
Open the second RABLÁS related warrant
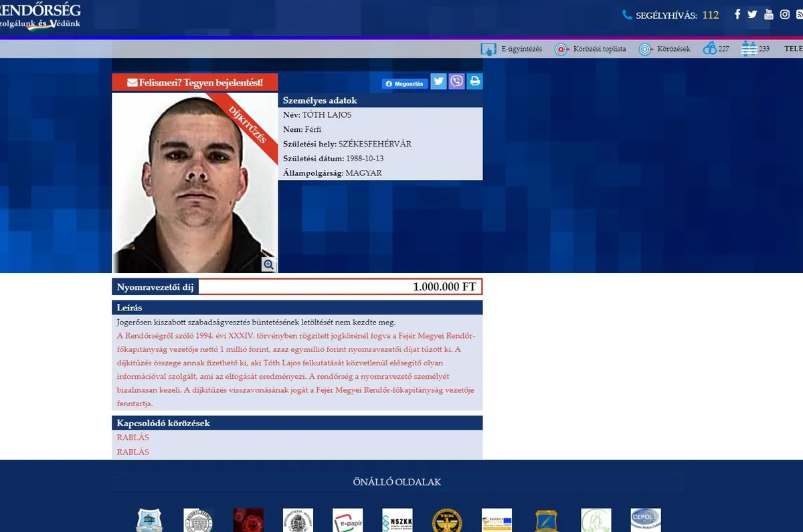pyautogui.click(x=133, y=452)
